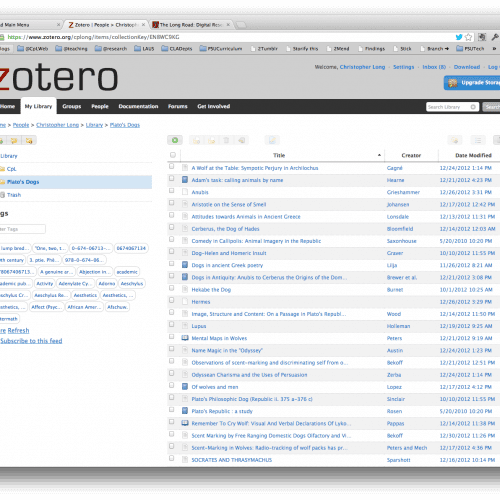
Task: Click the open-book icon beside Mental Maps in Wolves
Action: tap(185, 338)
